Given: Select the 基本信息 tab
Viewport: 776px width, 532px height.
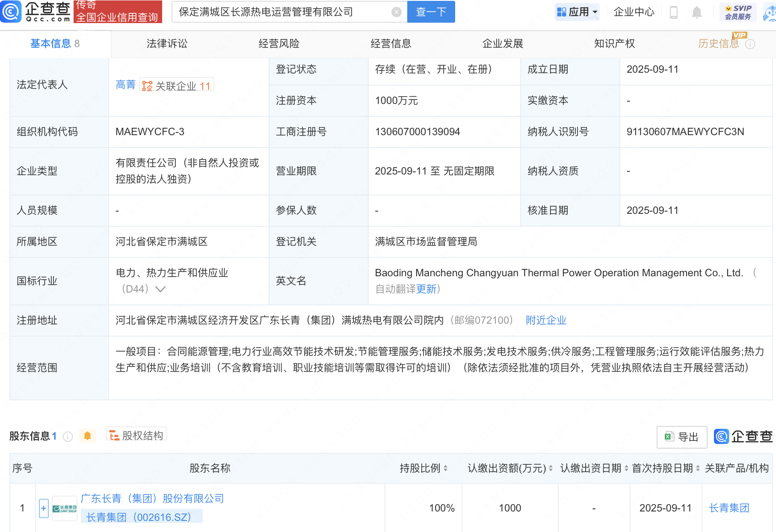Looking at the screenshot, I should tap(55, 44).
